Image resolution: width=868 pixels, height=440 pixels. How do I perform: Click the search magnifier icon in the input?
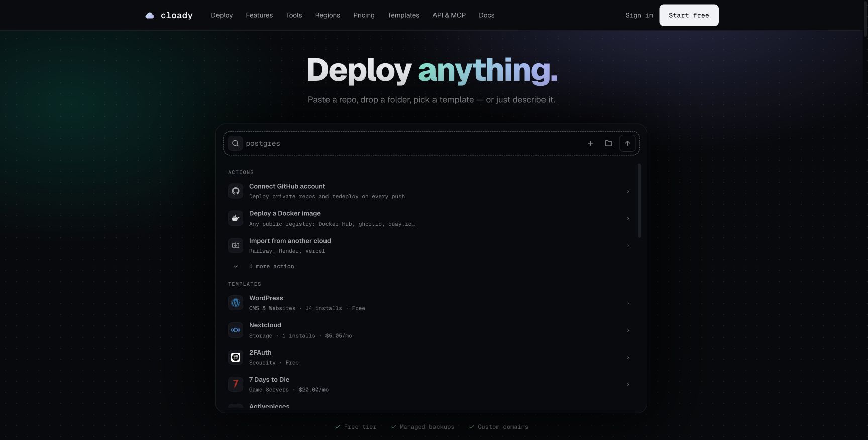click(235, 143)
